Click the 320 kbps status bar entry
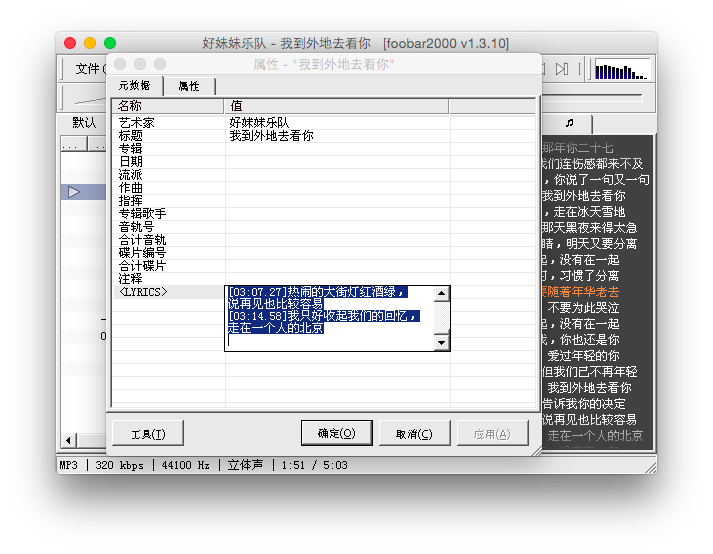Image resolution: width=713 pixels, height=554 pixels. (119, 465)
